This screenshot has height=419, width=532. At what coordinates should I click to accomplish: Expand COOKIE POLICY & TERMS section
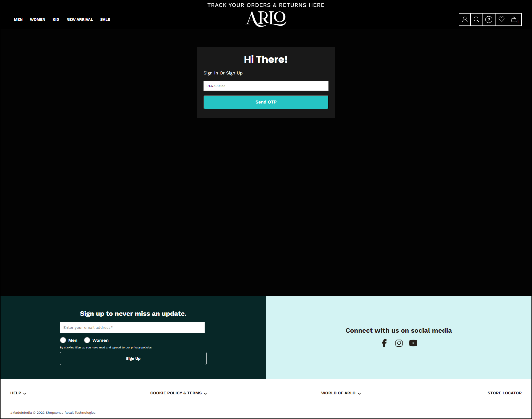(179, 393)
